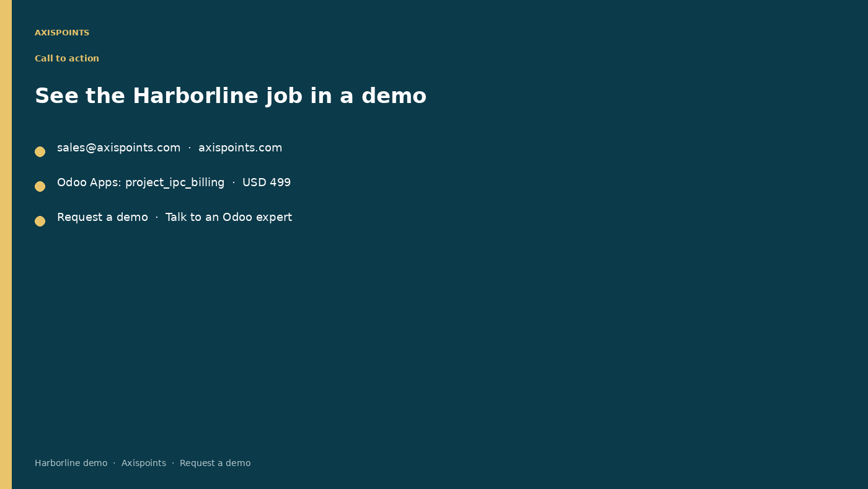Click 'Odoo Apps: project_ipc_billing' text
Screen dimensions: 868x489
pos(141,182)
